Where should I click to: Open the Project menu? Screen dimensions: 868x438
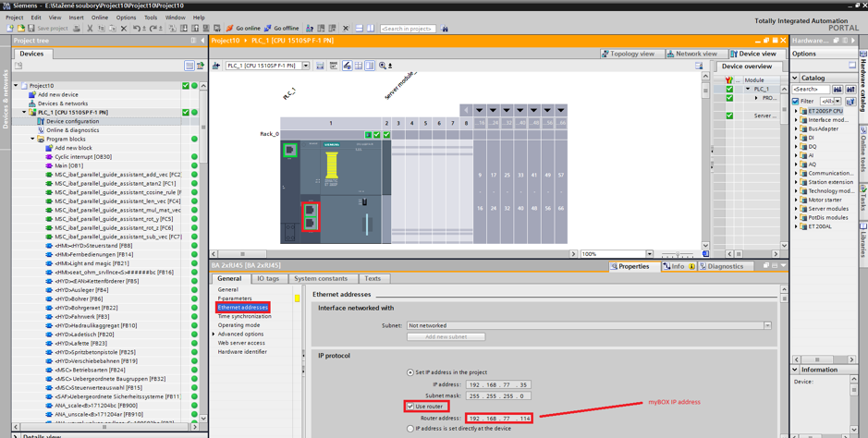point(15,18)
